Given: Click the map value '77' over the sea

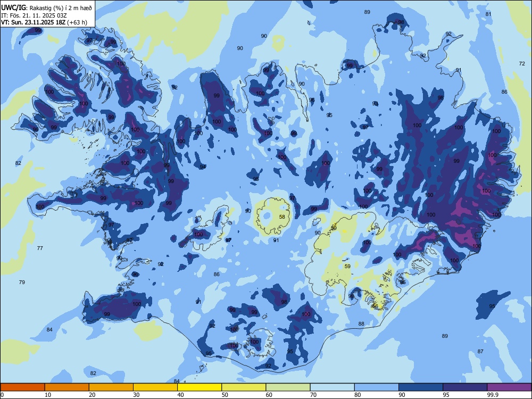Looking at the screenshot, I should pos(40,248).
